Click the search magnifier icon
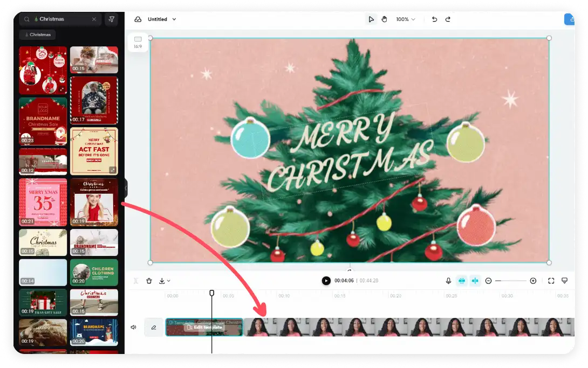Image resolution: width=588 pixels, height=368 pixels. pyautogui.click(x=27, y=19)
